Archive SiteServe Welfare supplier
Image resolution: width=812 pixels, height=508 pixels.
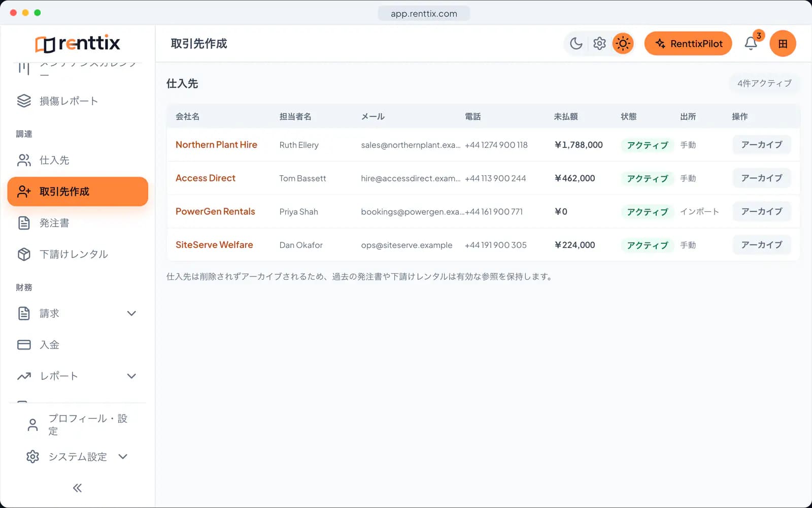(x=761, y=245)
